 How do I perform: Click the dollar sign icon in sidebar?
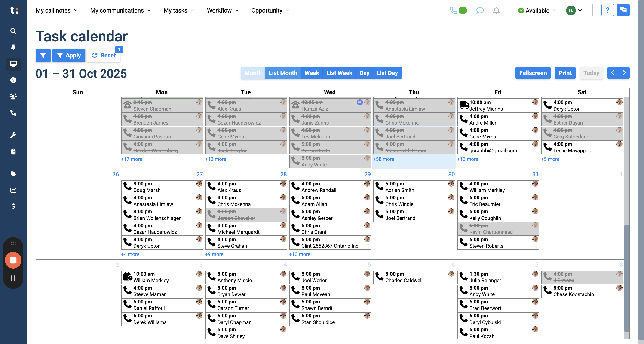(x=13, y=206)
